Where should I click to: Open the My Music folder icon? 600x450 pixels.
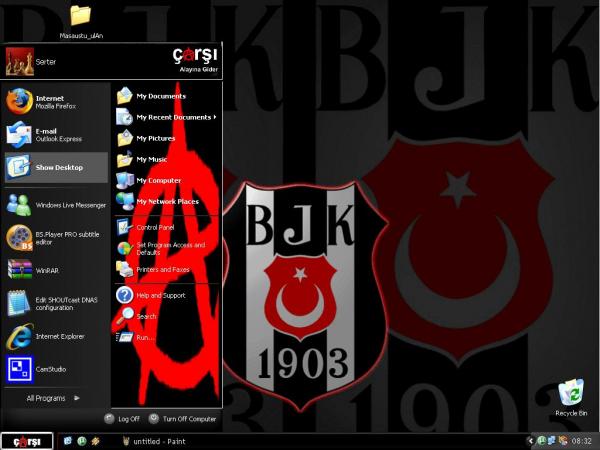click(x=125, y=159)
